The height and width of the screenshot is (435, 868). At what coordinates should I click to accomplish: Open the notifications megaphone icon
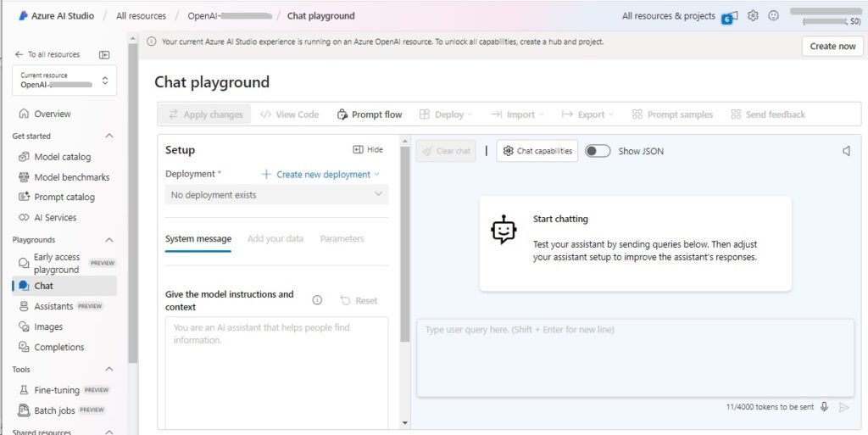(730, 17)
